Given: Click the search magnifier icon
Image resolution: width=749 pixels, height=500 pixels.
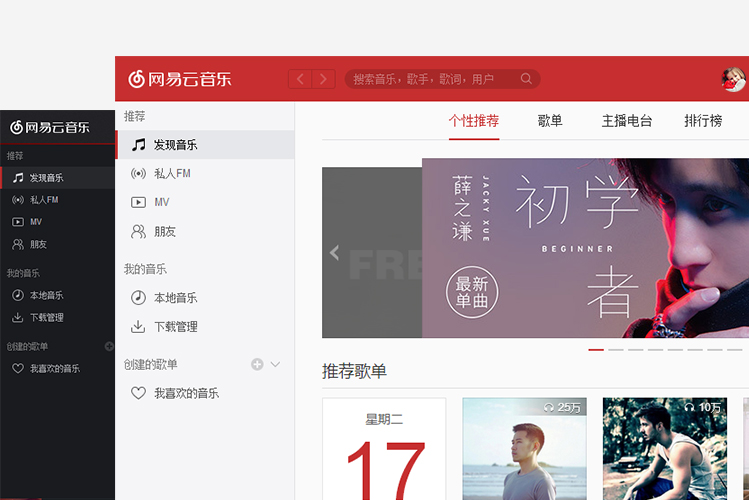Looking at the screenshot, I should pyautogui.click(x=526, y=79).
